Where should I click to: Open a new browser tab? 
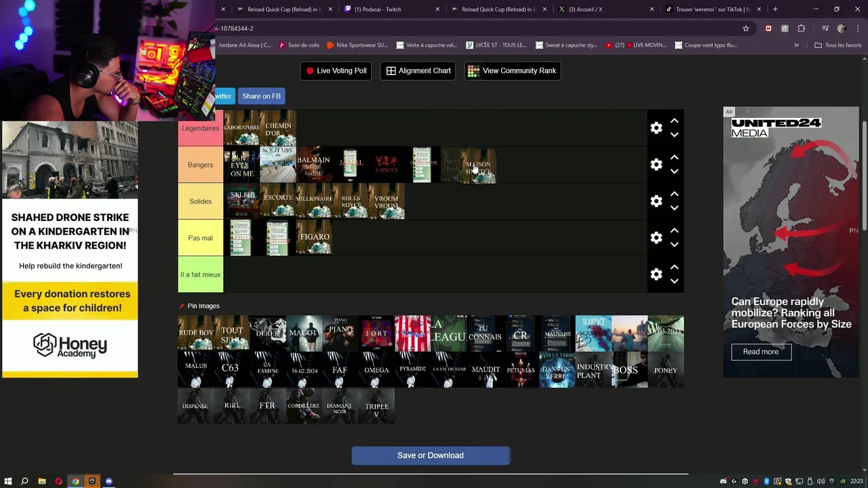coord(775,9)
